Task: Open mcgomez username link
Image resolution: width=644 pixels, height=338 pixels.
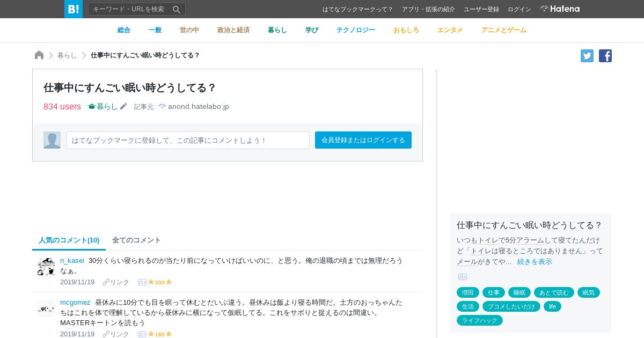Action: [75, 302]
